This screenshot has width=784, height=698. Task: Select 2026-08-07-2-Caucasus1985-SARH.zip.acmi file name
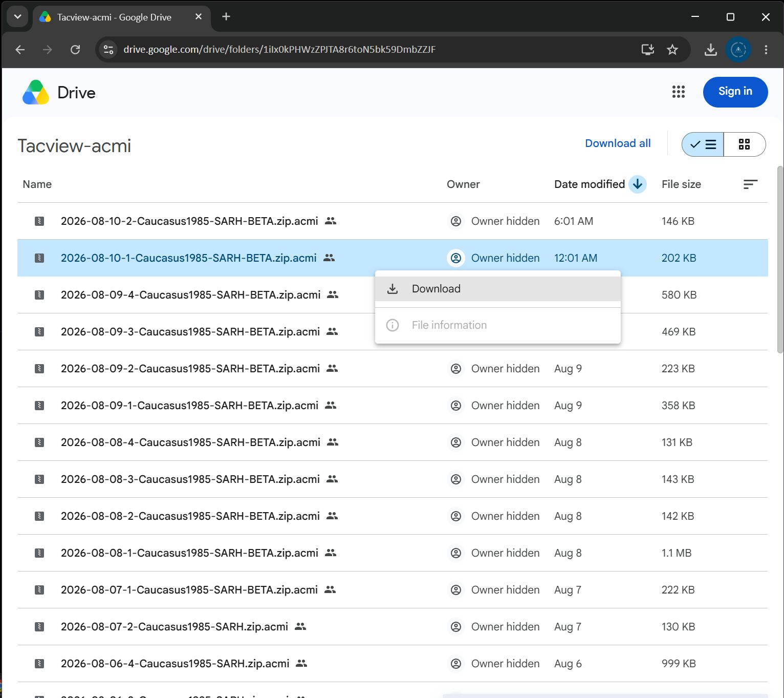click(175, 627)
